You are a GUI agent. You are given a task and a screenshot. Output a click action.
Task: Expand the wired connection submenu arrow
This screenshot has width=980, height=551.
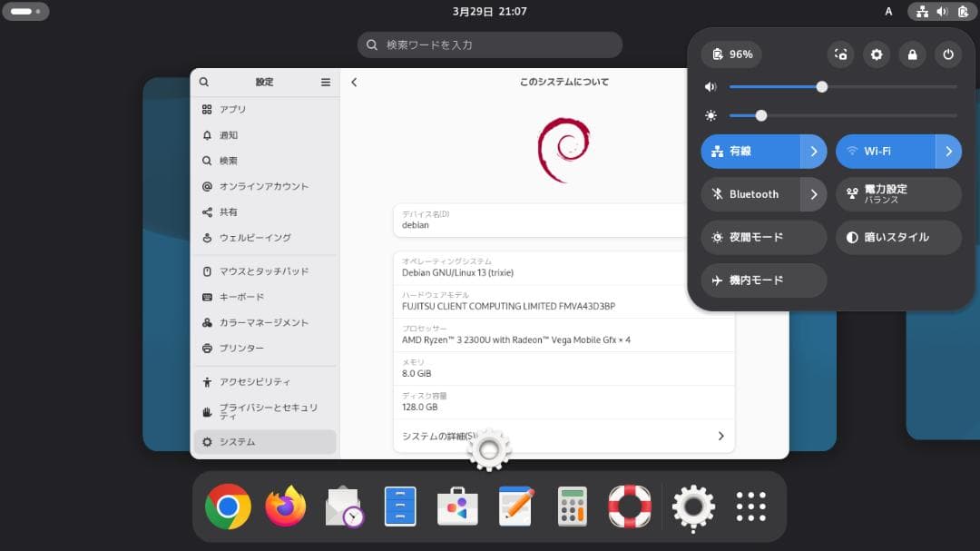(x=814, y=152)
